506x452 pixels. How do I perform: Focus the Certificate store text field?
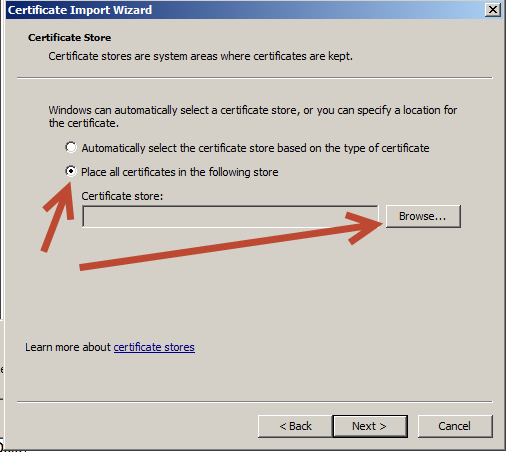[230, 216]
